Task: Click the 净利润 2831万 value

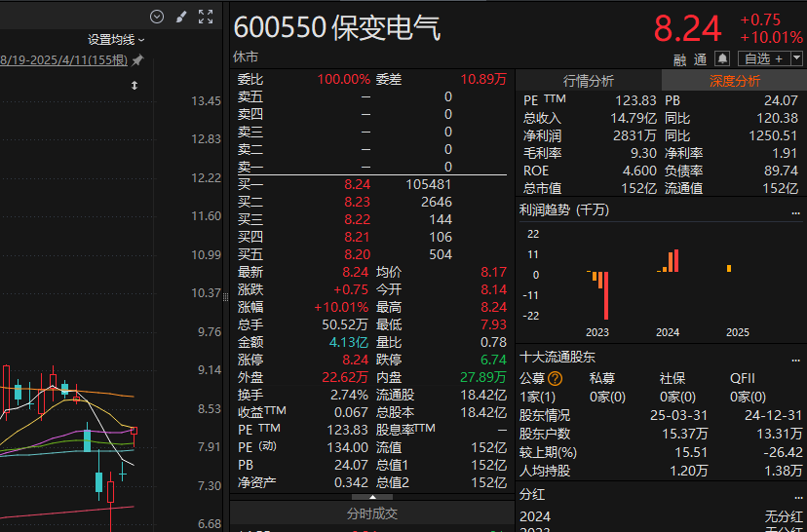Action: 635,135
